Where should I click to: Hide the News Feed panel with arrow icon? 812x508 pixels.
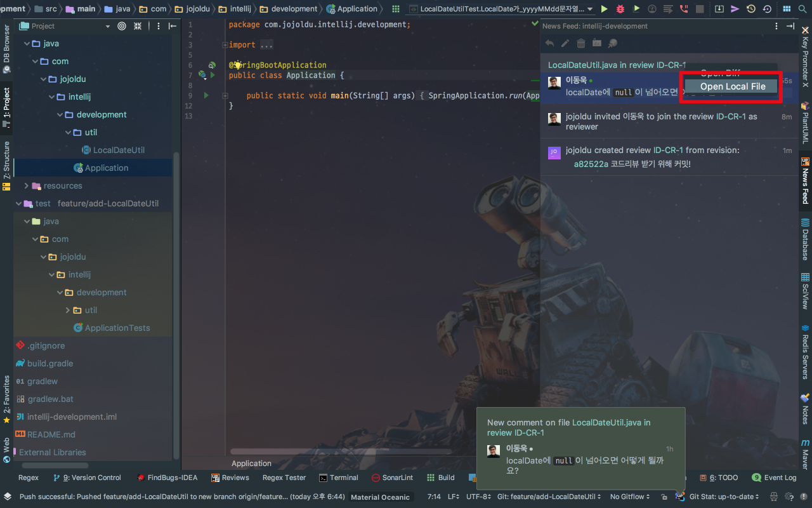790,26
